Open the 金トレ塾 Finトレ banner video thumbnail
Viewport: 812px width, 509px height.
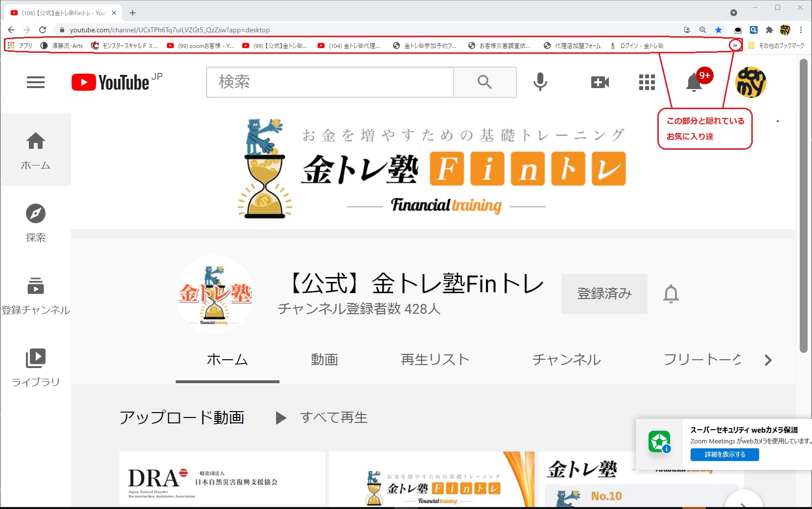point(432,479)
